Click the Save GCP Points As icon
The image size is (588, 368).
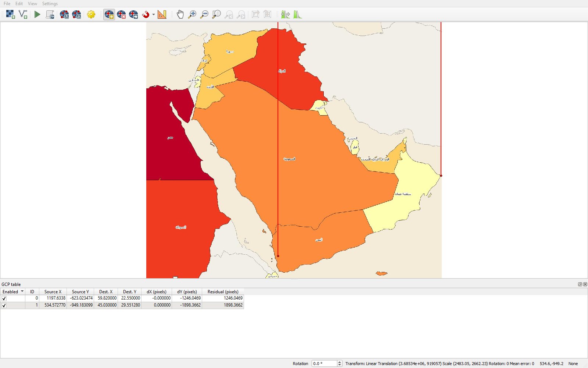point(76,14)
